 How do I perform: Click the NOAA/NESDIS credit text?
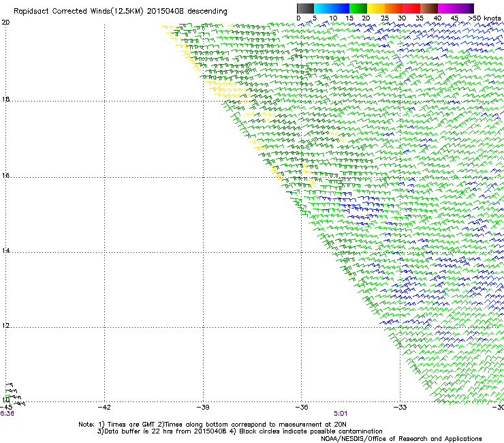401,439
